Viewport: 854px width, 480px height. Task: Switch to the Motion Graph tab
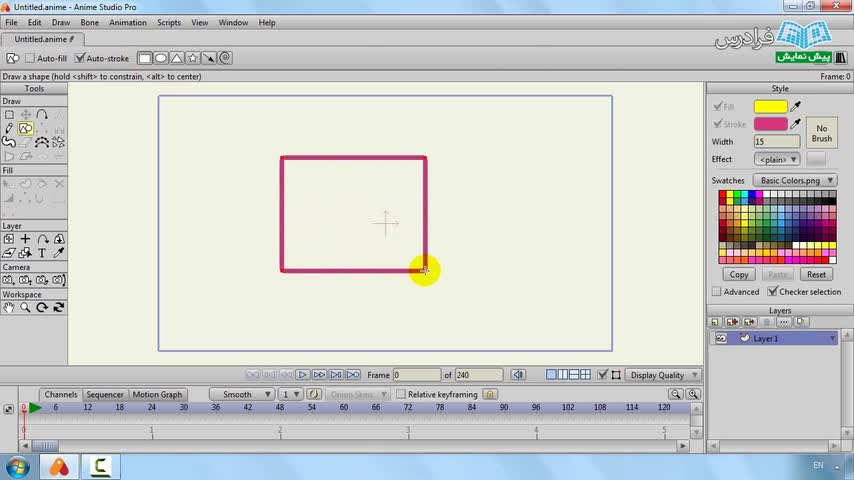(157, 394)
